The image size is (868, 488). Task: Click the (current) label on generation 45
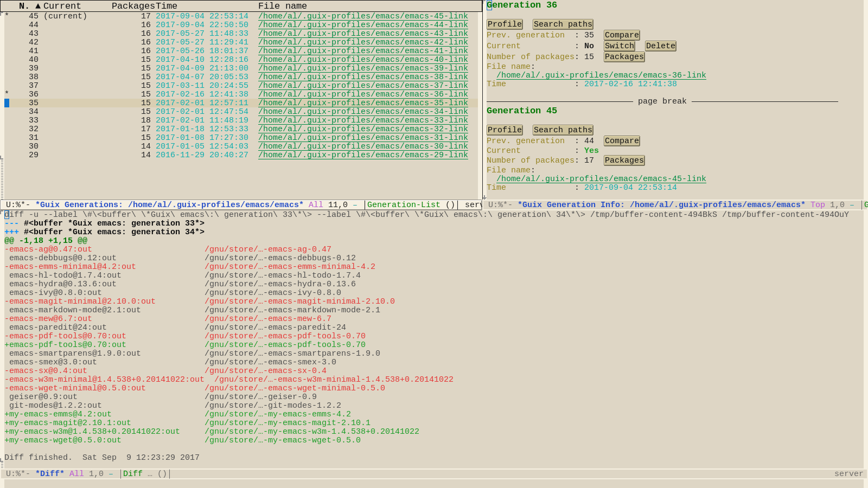(x=65, y=16)
